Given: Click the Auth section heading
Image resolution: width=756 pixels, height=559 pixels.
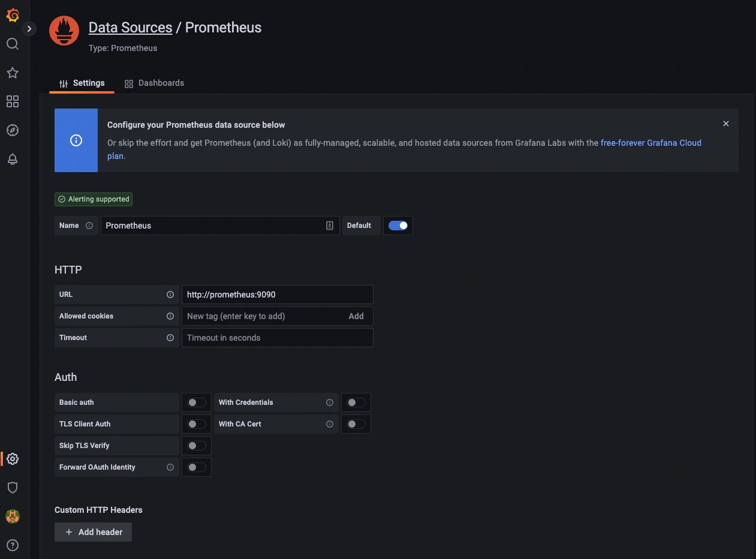Looking at the screenshot, I should [65, 377].
